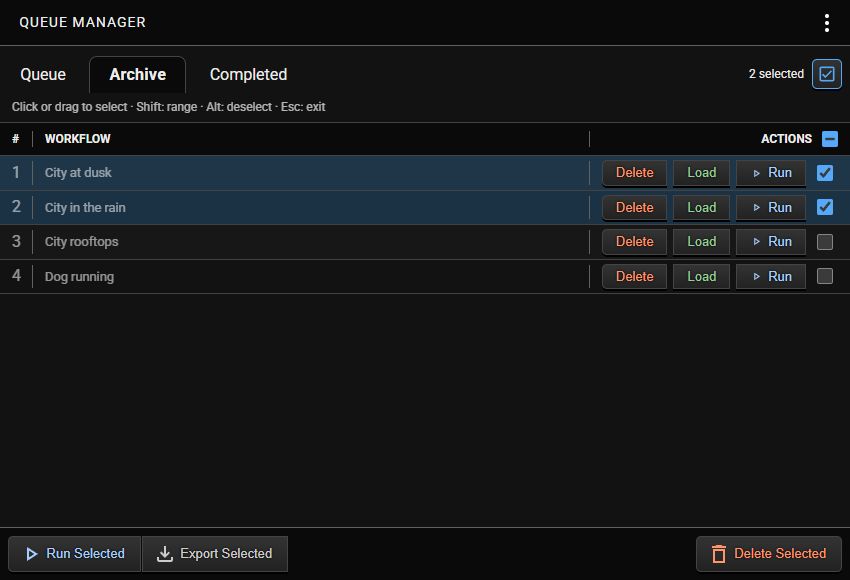
Task: Load the City rooftops workflow
Action: 701,242
